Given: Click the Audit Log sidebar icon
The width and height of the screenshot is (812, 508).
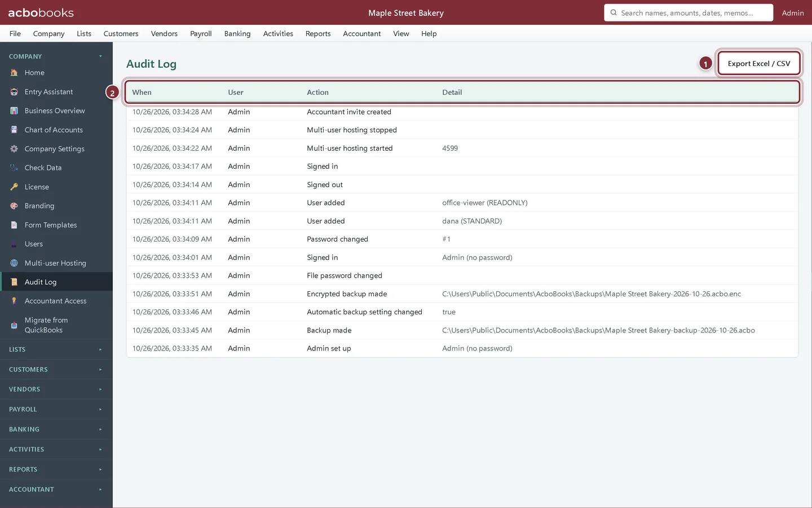Looking at the screenshot, I should 14,282.
